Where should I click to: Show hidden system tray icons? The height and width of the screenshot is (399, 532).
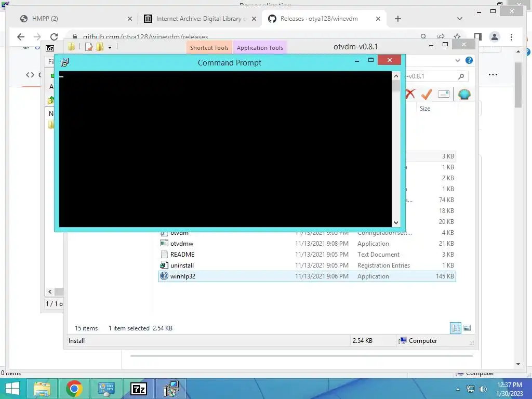coord(458,389)
